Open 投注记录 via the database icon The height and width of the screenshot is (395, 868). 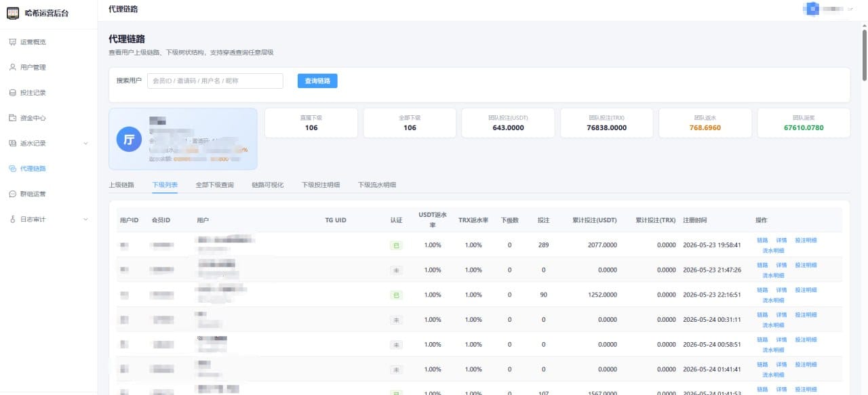tap(12, 92)
